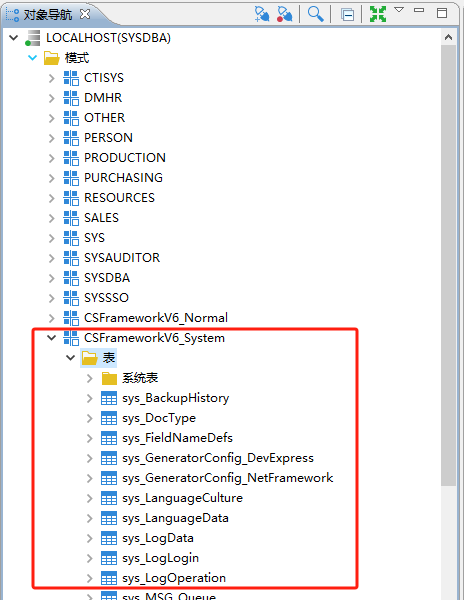Collapse the 表 folder
Viewport: 464px width, 600px height.
[x=70, y=358]
